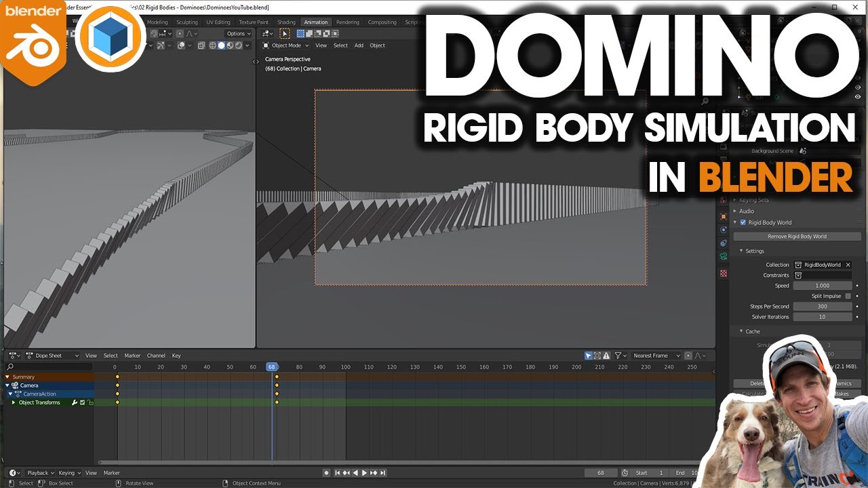Switch to the Rendering workspace tab
This screenshot has height=488, width=868.
[x=348, y=22]
